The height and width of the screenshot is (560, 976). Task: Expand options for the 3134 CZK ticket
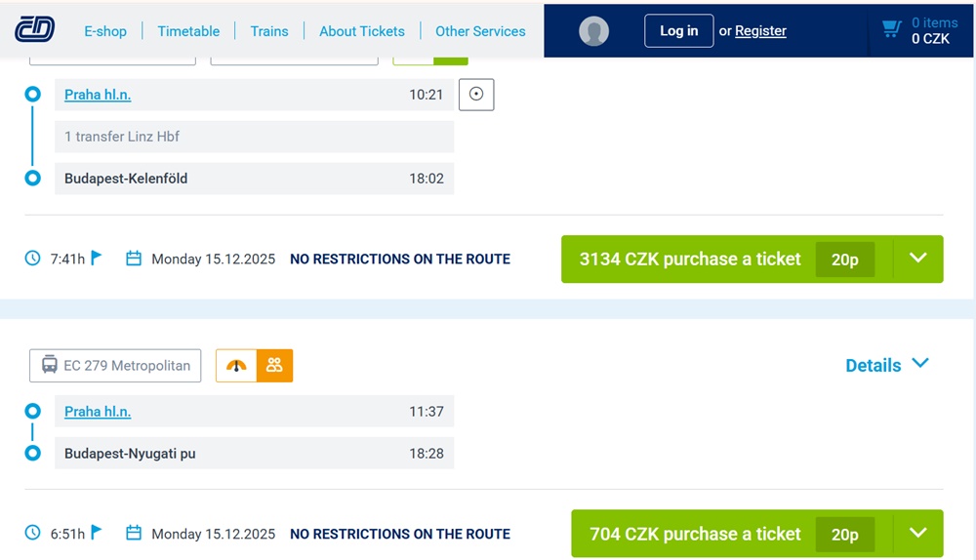[x=918, y=259]
